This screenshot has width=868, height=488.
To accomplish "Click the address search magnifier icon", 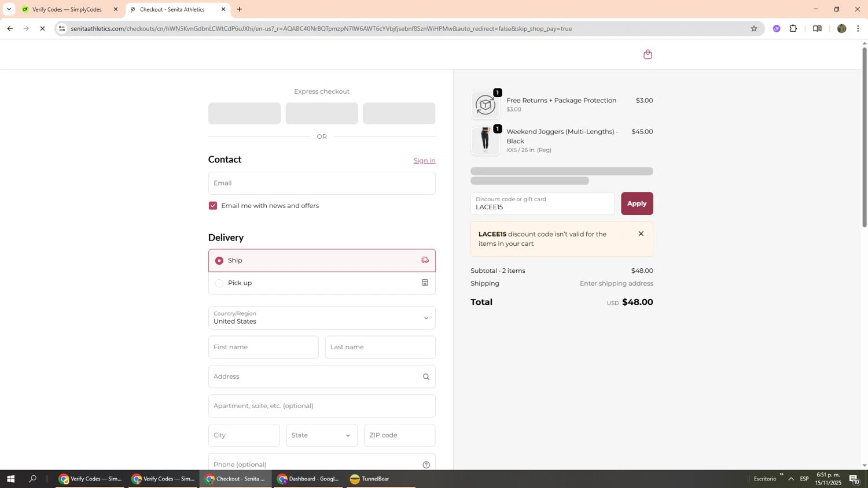I will (426, 377).
